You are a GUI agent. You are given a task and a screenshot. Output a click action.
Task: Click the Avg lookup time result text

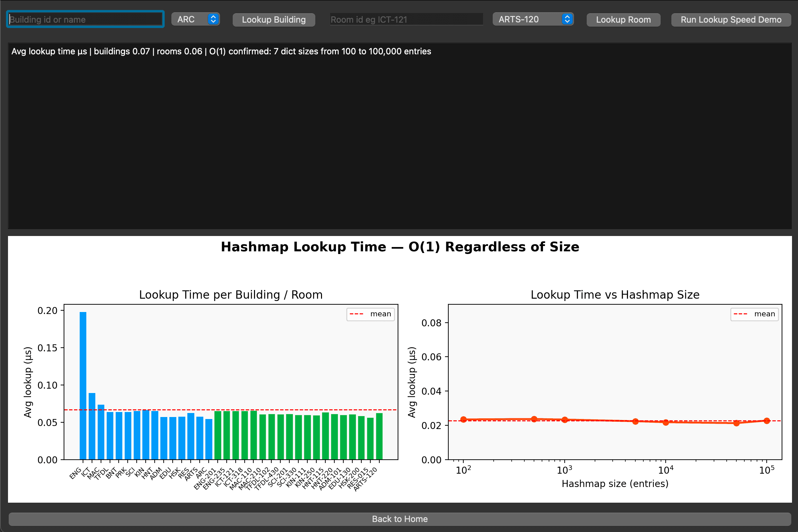pos(221,51)
